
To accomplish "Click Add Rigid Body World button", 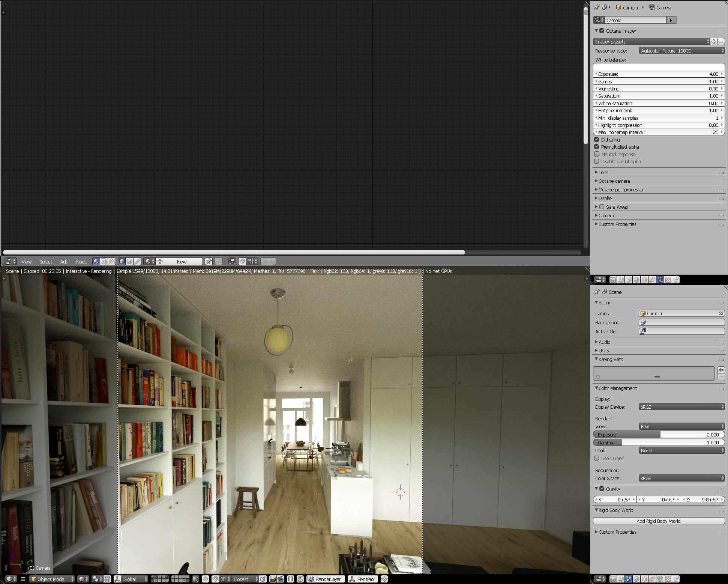I will [658, 521].
